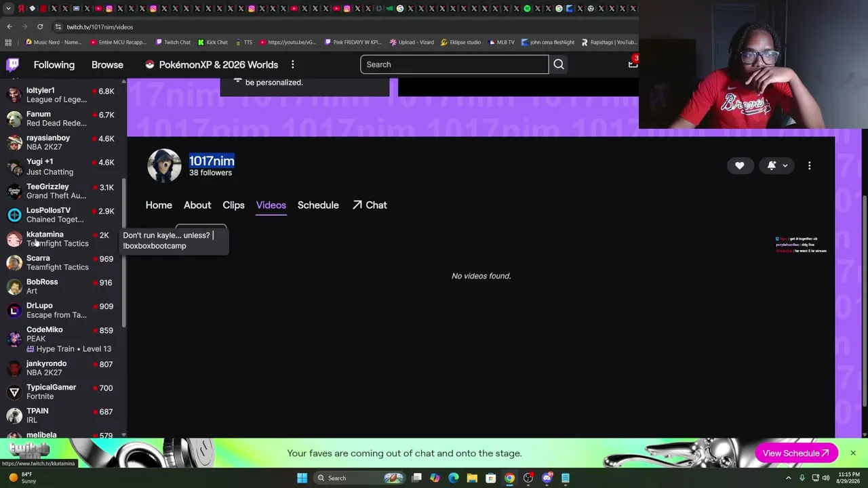Image resolution: width=868 pixels, height=488 pixels.
Task: Click the Windows taskbar Search box
Action: pyautogui.click(x=359, y=478)
